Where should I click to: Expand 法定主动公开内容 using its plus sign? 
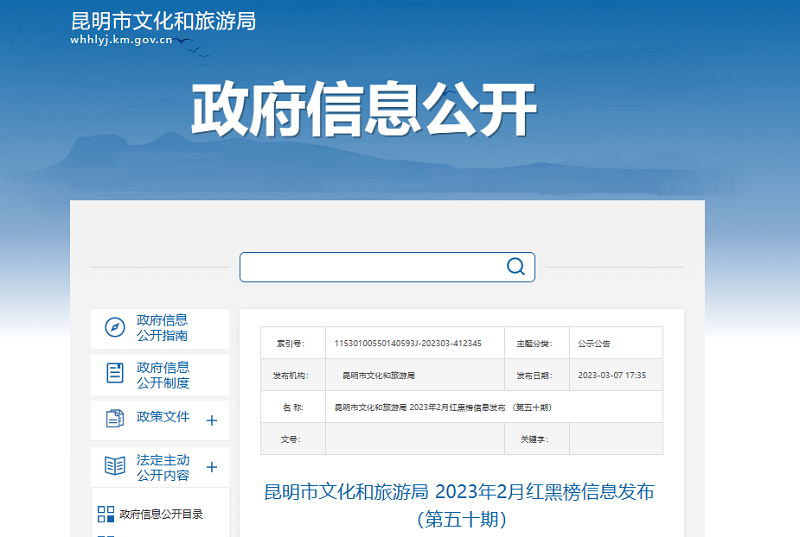click(x=212, y=467)
